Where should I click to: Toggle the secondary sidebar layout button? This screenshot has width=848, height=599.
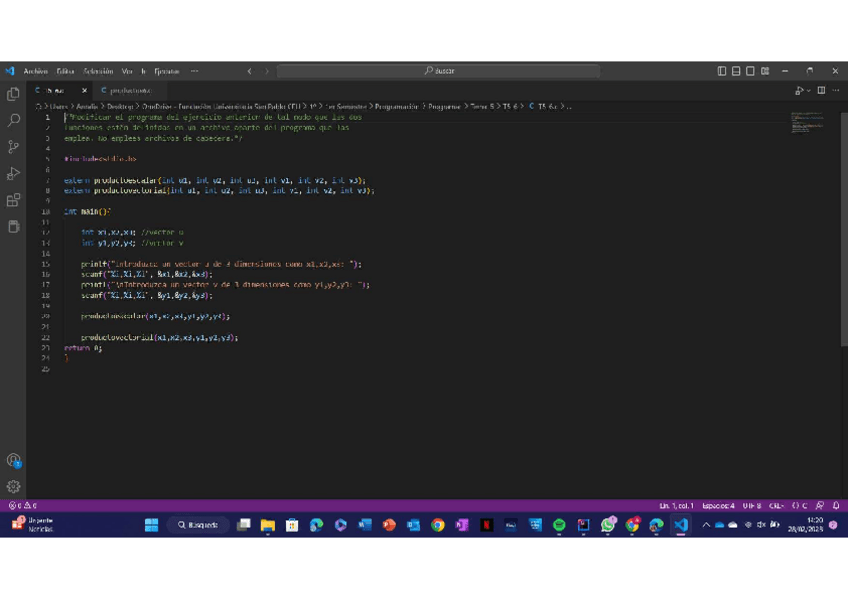[x=750, y=71]
